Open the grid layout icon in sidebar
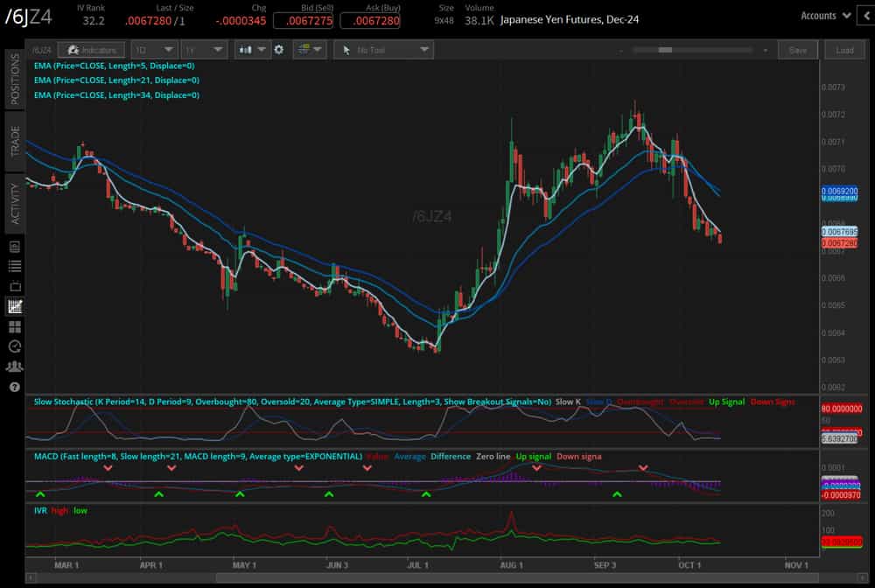This screenshot has height=588, width=875. pyautogui.click(x=14, y=325)
